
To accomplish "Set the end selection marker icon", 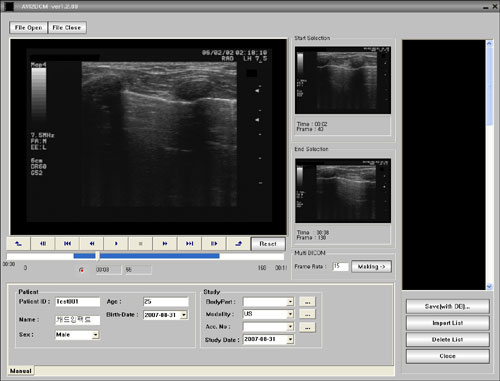I will point(238,244).
